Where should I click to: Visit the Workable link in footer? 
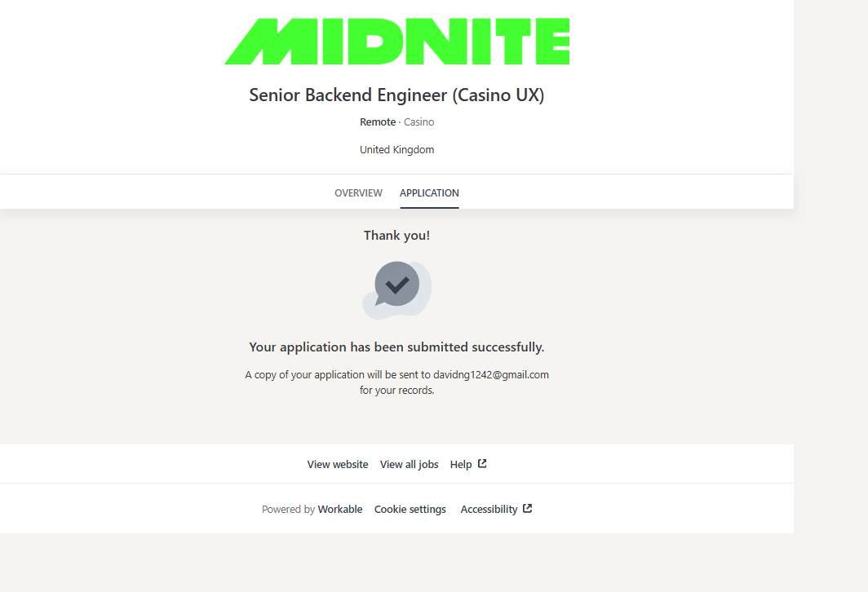click(340, 510)
